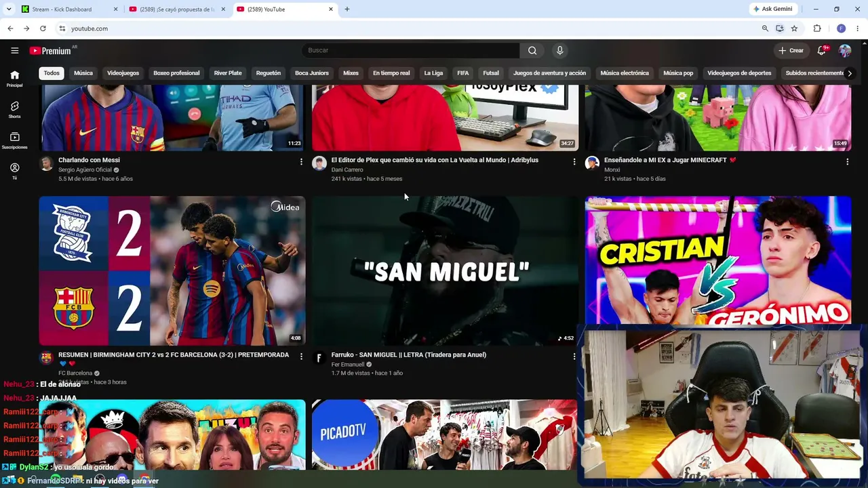868x488 pixels.
Task: Go back in the browser
Action: coord(10,28)
